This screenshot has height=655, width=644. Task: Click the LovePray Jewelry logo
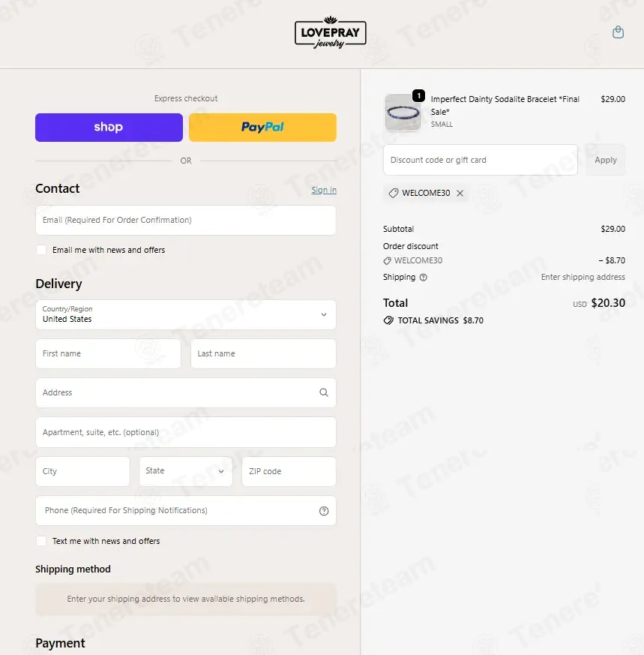330,32
